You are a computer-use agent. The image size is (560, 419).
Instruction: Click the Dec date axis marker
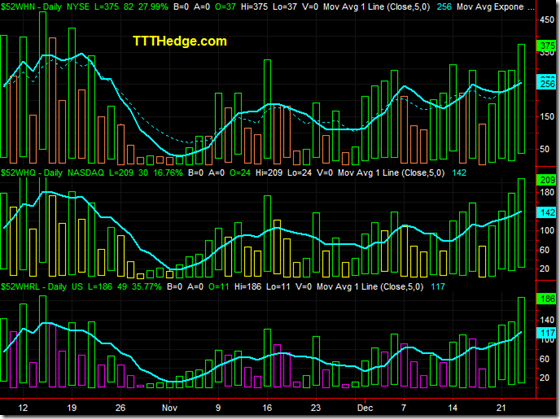(365, 408)
